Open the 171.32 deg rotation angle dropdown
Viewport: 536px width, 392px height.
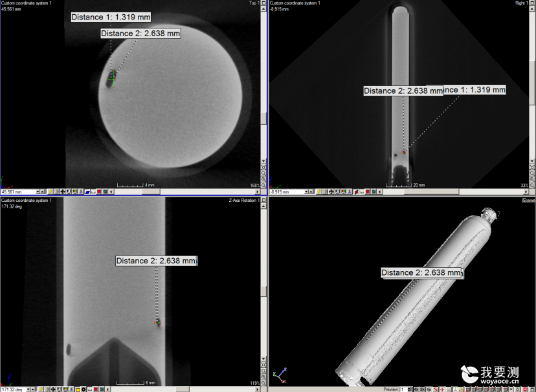28,389
